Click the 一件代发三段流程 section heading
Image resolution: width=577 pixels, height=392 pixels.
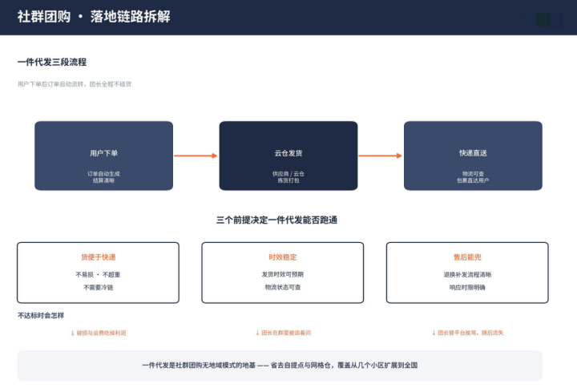tap(52, 62)
